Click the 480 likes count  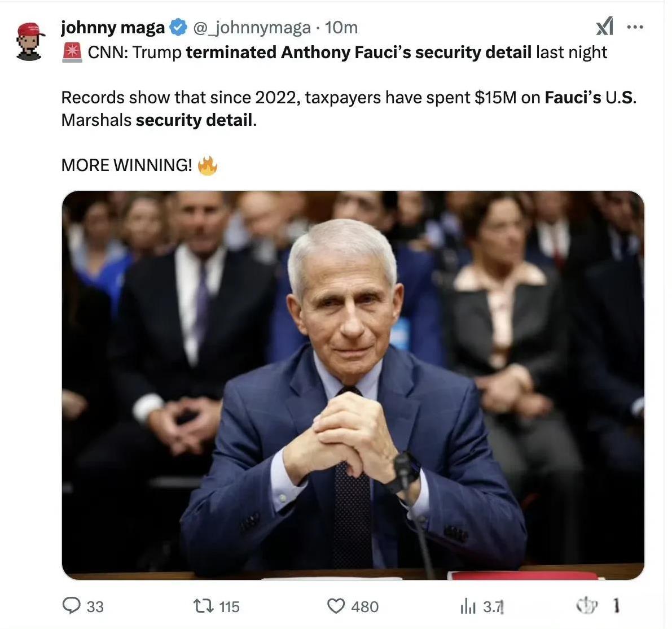click(364, 607)
